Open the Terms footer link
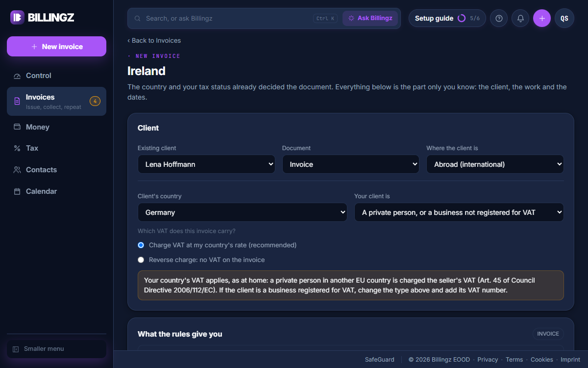The image size is (588, 368). (x=514, y=360)
